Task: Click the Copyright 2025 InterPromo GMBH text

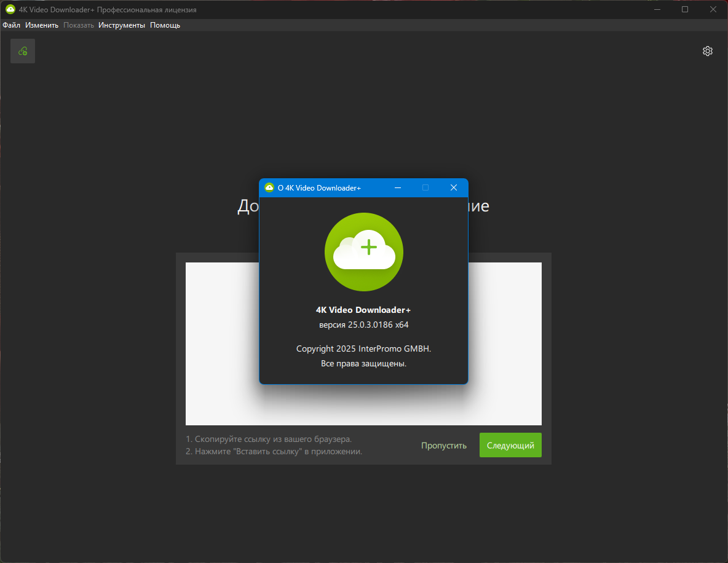Action: coord(363,348)
